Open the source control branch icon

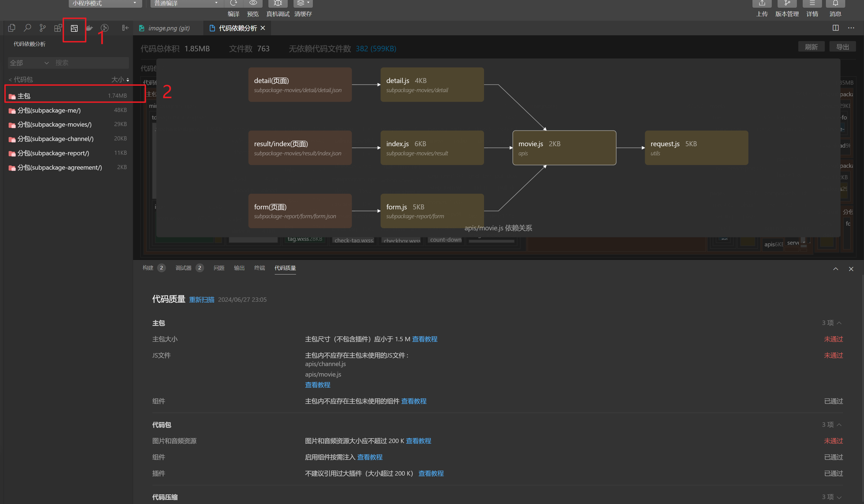click(43, 28)
